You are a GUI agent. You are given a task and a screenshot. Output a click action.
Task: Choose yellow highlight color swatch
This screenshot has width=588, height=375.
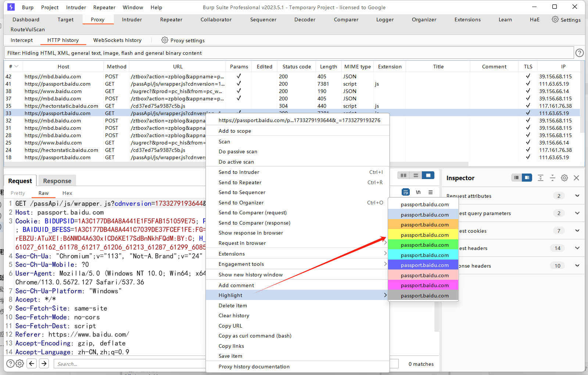pyautogui.click(x=423, y=235)
